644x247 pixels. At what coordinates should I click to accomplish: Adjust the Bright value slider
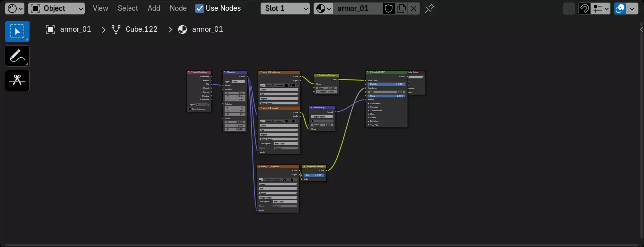click(x=326, y=88)
